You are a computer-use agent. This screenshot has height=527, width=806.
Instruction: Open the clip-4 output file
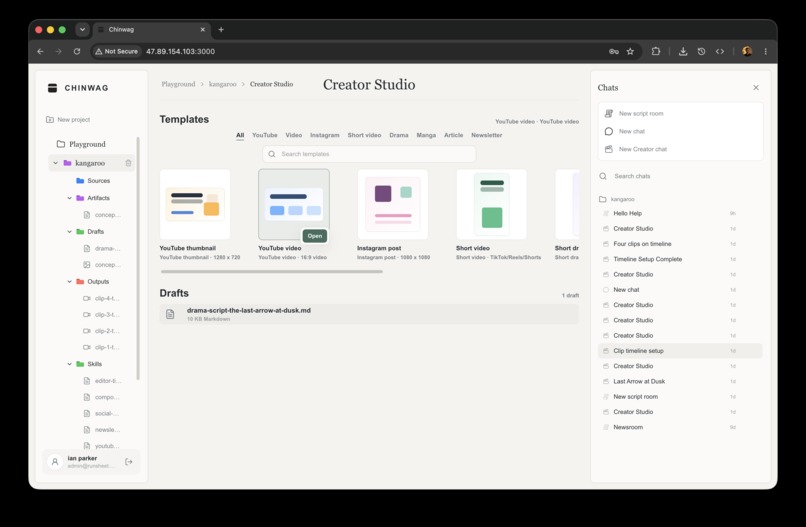102,298
